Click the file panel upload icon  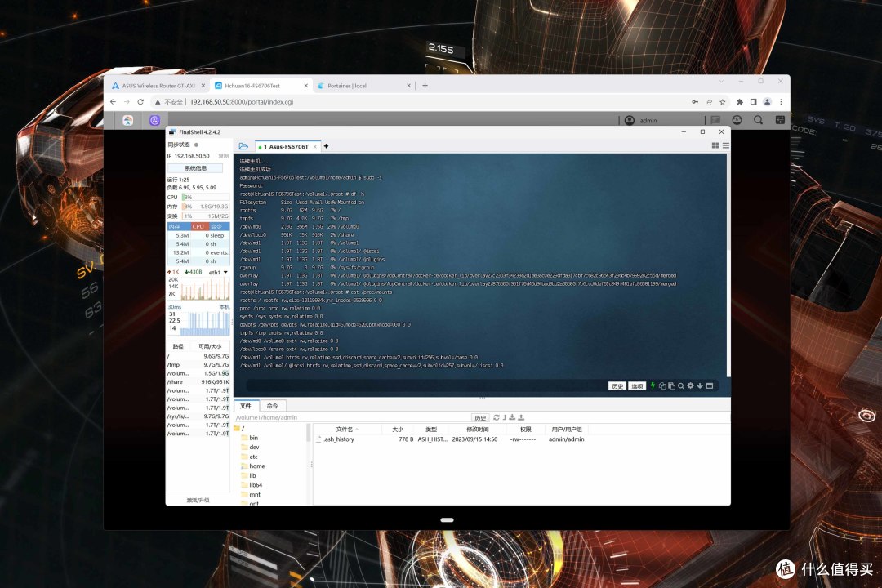coord(521,417)
